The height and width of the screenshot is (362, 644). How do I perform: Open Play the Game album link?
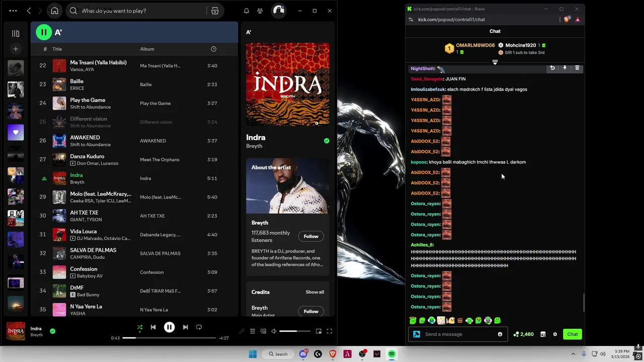coord(155,103)
